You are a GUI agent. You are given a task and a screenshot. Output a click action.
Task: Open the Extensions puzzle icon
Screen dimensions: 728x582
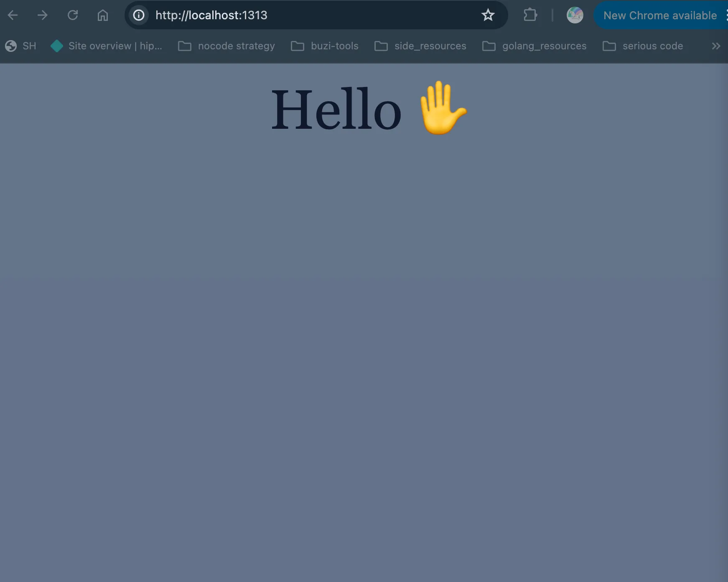pyautogui.click(x=530, y=15)
